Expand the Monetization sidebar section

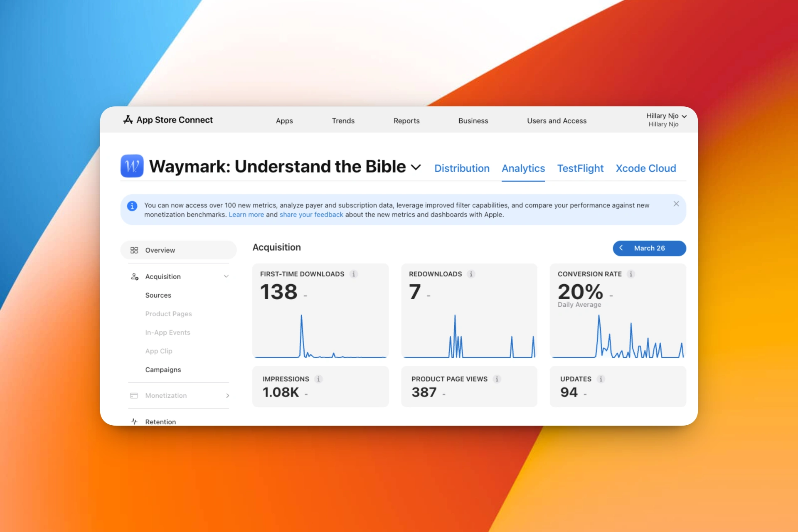(227, 396)
